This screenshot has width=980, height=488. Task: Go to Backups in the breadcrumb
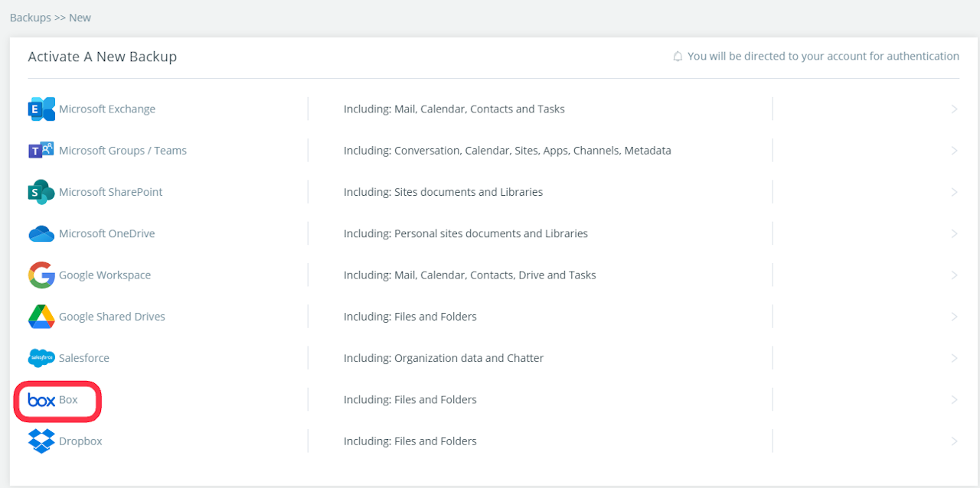click(30, 18)
